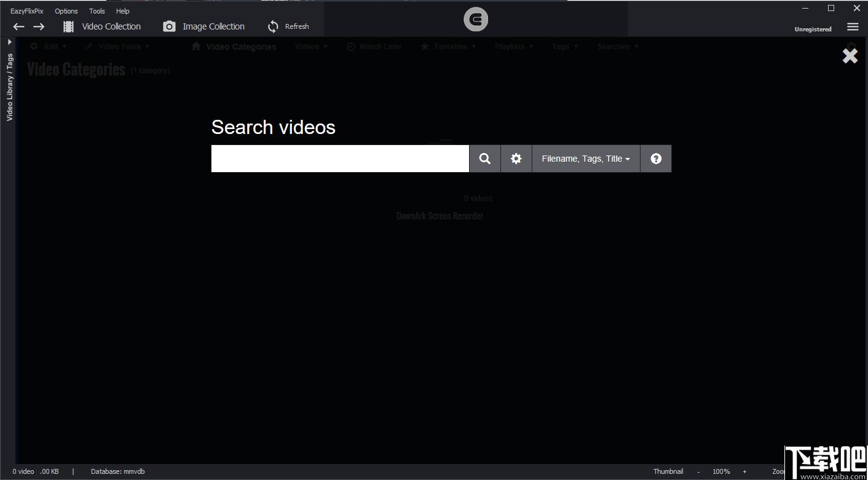Image resolution: width=868 pixels, height=480 pixels.
Task: Click the Search videos text field
Action: pos(340,159)
